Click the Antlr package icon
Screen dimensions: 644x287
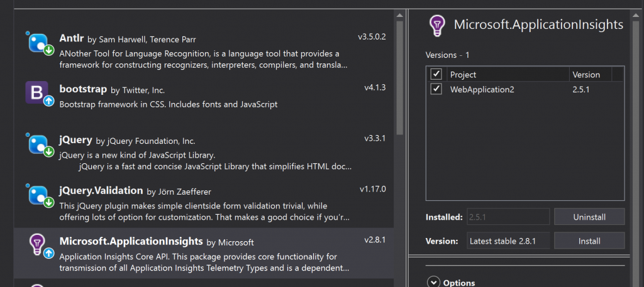(40, 43)
